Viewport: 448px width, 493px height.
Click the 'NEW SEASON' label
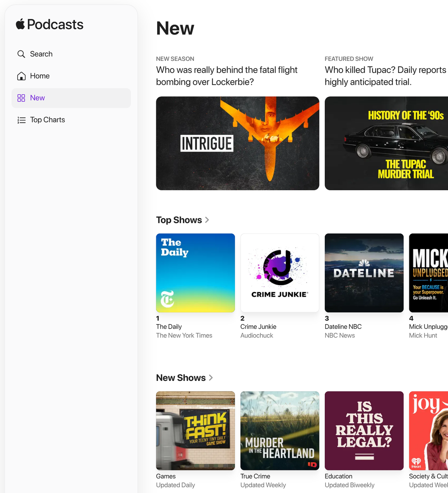(175, 59)
